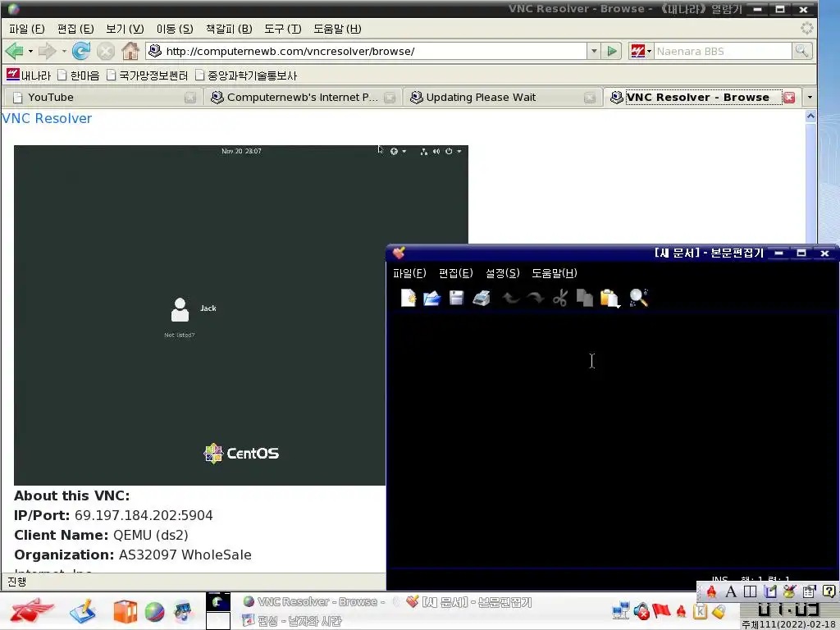Open the 책갈피(B) bookmarks menu

point(229,29)
